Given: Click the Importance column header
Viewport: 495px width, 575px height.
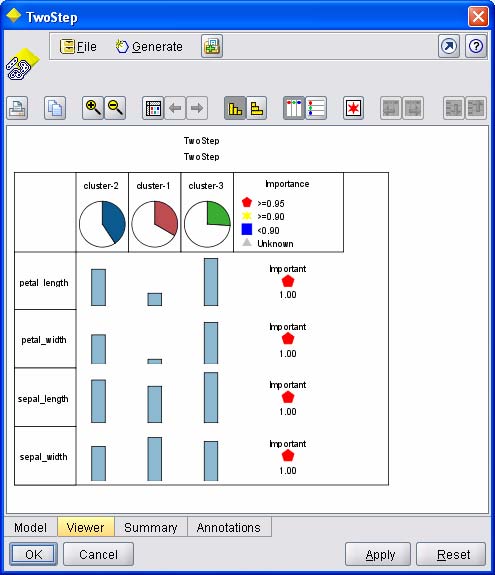Looking at the screenshot, I should pyautogui.click(x=287, y=184).
